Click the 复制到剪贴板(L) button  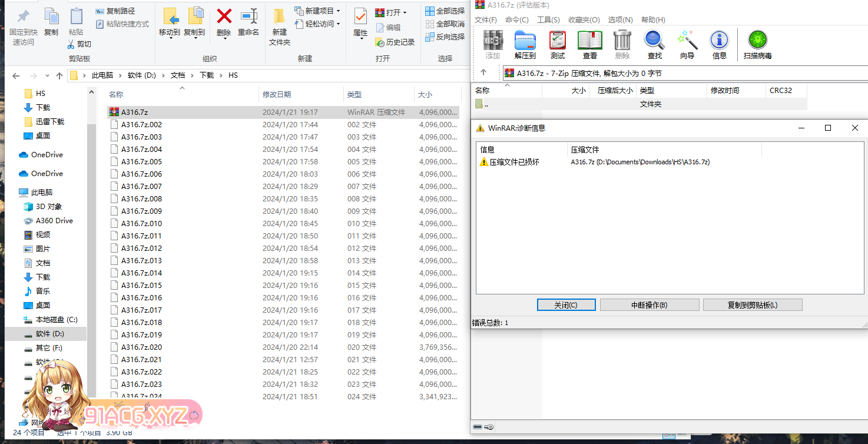753,305
